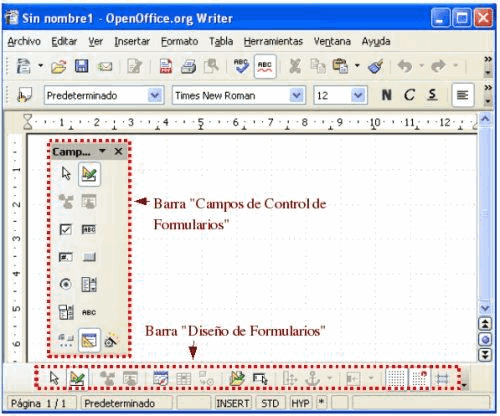Toggle italic with the C button
This screenshot has width=500, height=416.
point(409,95)
